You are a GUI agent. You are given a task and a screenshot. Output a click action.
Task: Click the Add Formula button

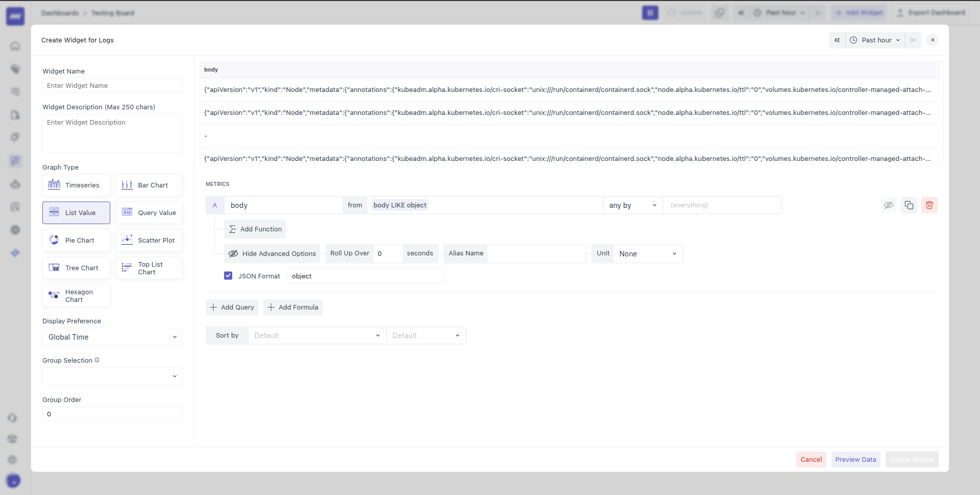(292, 307)
